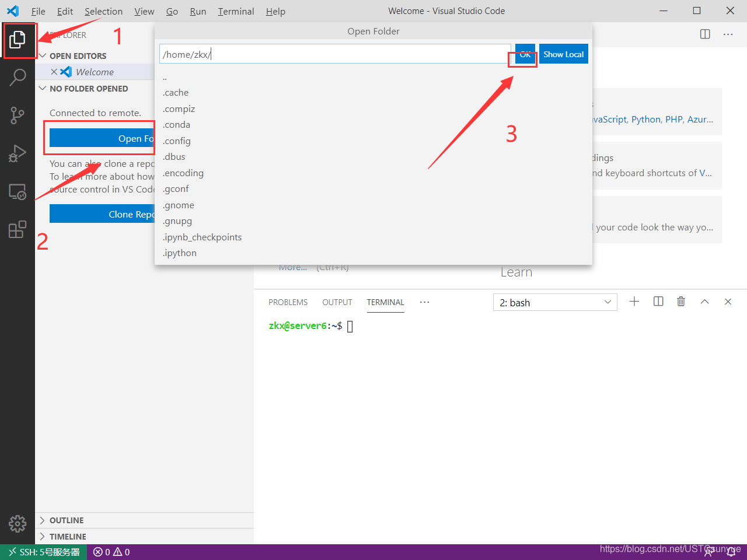Screen dimensions: 747x560
Task: Click the Open Folder button in Explorer
Action: pyautogui.click(x=102, y=138)
